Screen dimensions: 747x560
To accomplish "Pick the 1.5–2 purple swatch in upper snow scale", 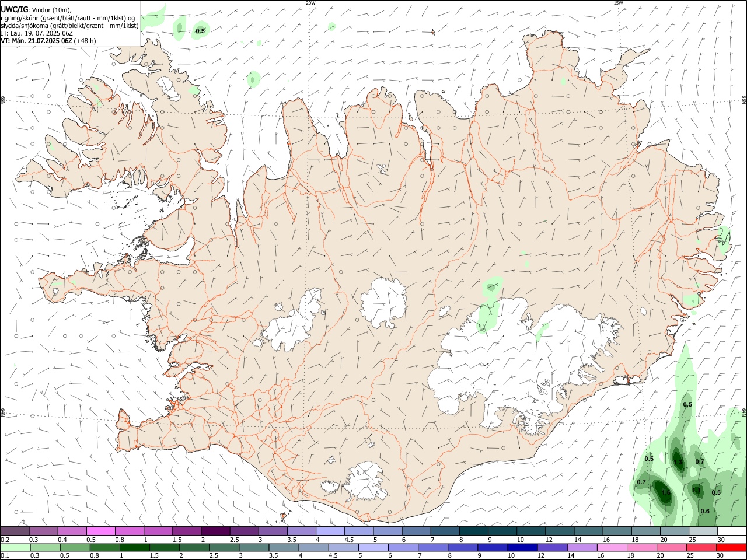I will click(187, 531).
